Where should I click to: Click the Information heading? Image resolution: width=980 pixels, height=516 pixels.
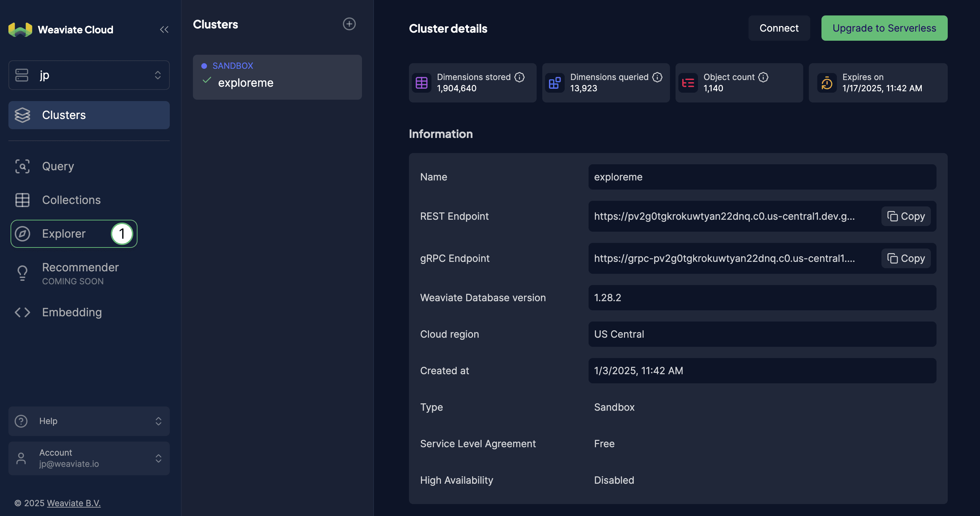tap(441, 134)
